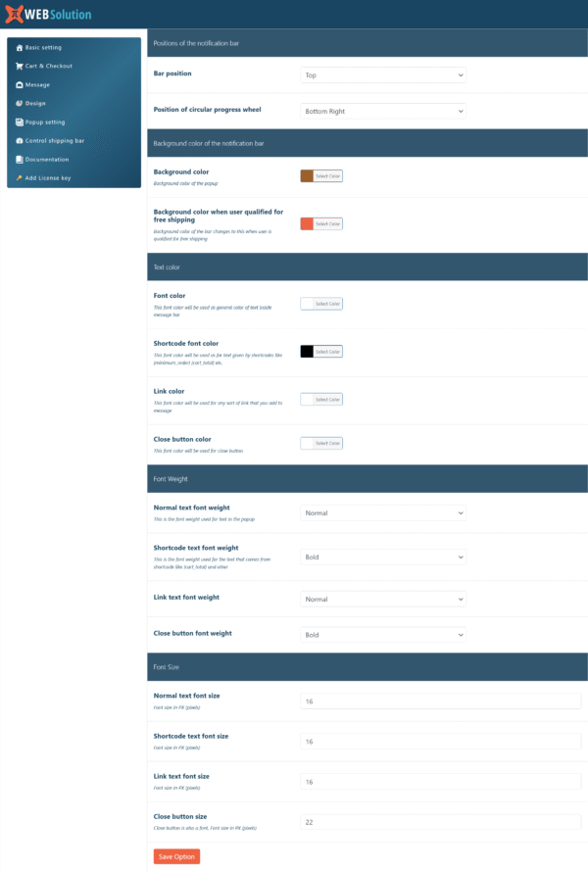
Task: Click the Design palette icon
Action: 19,103
